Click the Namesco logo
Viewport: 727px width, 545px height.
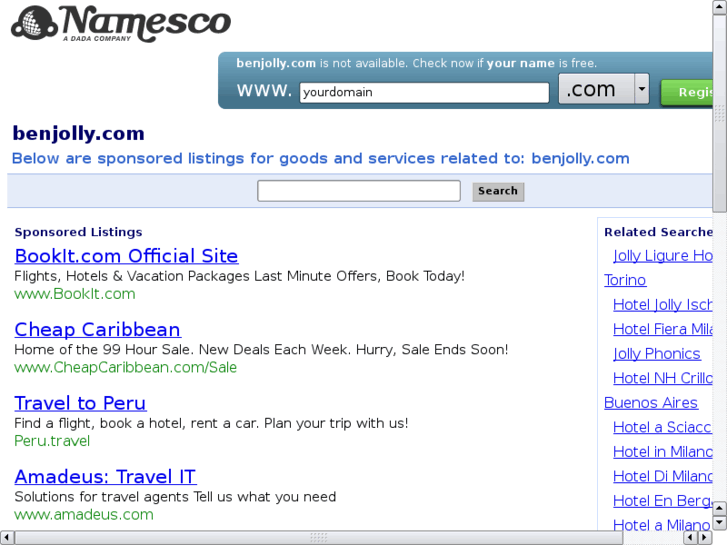tap(121, 24)
